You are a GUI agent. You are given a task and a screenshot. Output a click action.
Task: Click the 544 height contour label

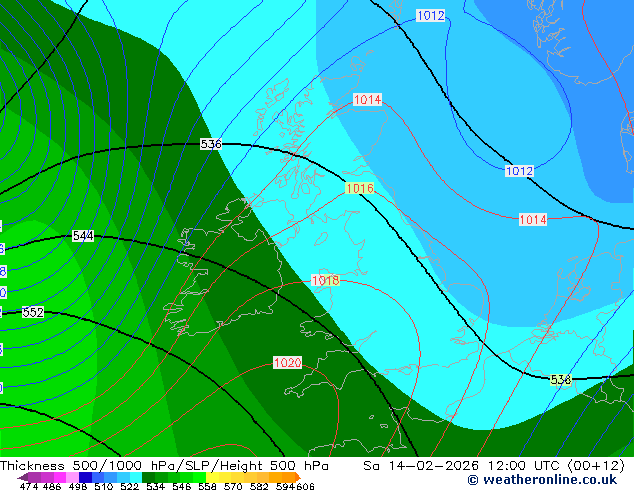(x=83, y=236)
